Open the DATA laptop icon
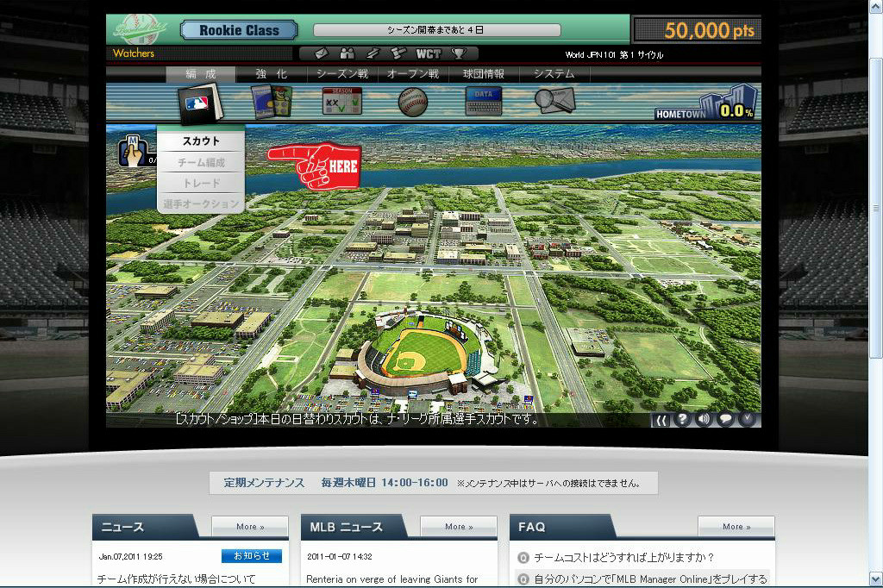The image size is (883, 588). tap(484, 102)
